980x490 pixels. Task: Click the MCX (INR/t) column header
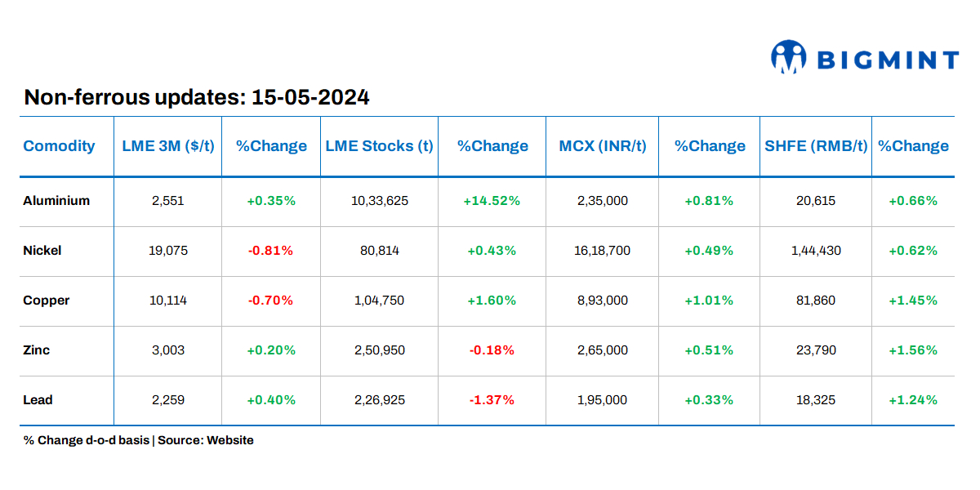[603, 146]
